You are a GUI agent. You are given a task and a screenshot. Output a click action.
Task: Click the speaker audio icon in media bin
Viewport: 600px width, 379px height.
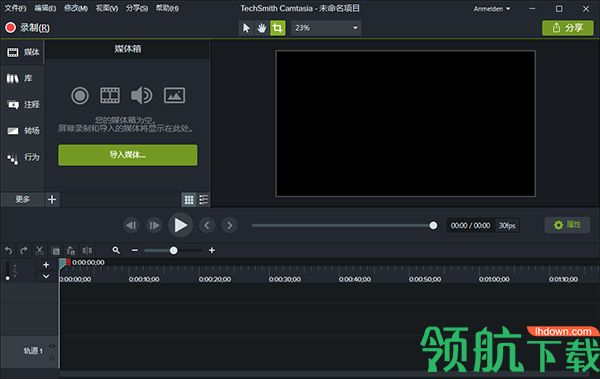click(x=142, y=95)
